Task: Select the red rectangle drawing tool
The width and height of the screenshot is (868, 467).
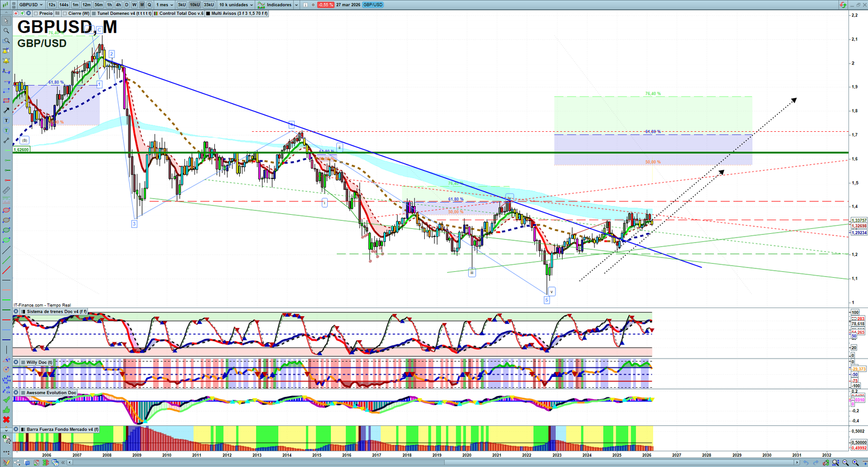Action: (6, 101)
